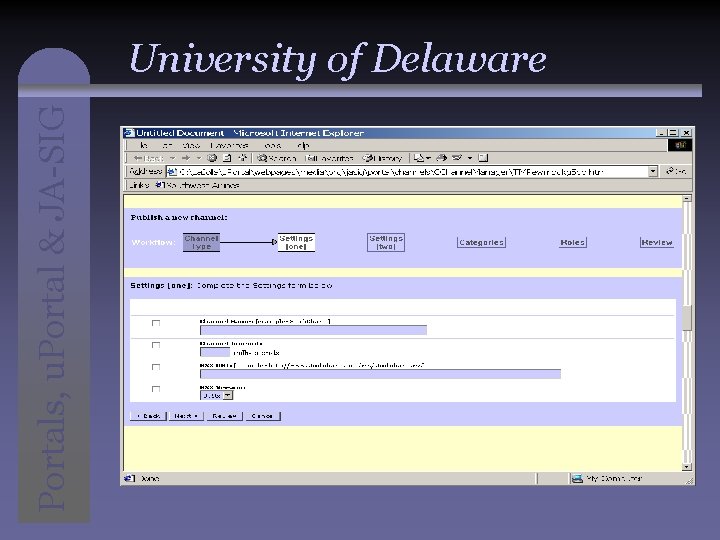This screenshot has height=540, width=720.
Task: Open the Edit menu
Action: pos(168,145)
